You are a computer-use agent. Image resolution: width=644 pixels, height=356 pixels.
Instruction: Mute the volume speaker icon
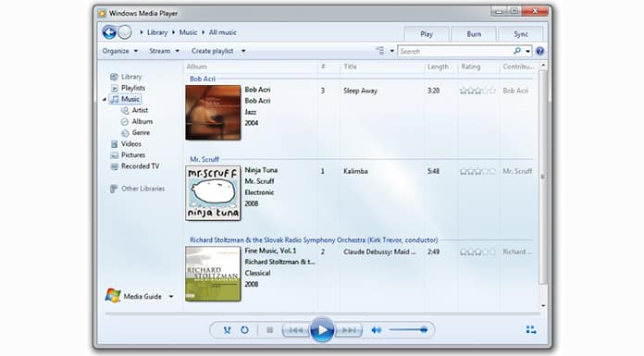pyautogui.click(x=377, y=330)
